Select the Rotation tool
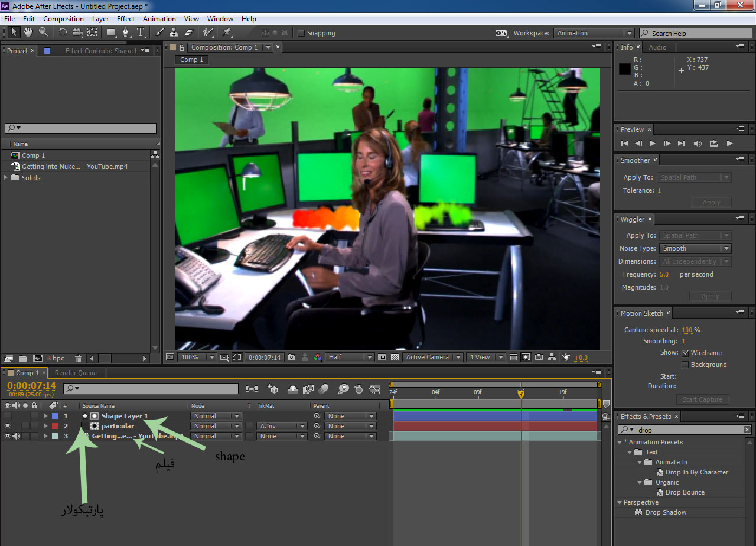The width and height of the screenshot is (756, 546). 63,32
